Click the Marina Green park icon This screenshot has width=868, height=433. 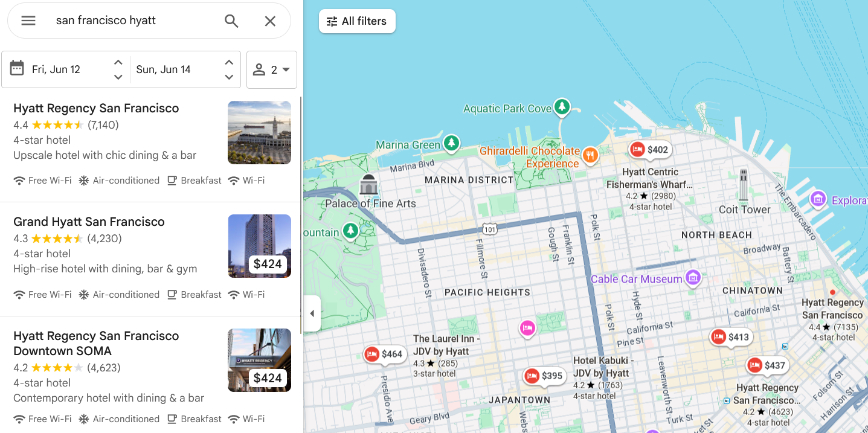(451, 143)
